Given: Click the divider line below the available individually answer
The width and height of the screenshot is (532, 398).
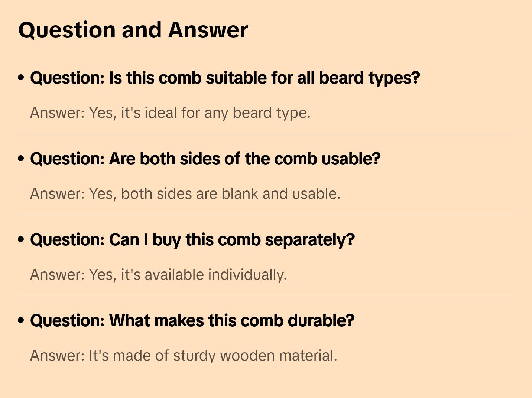Looking at the screenshot, I should [266, 296].
